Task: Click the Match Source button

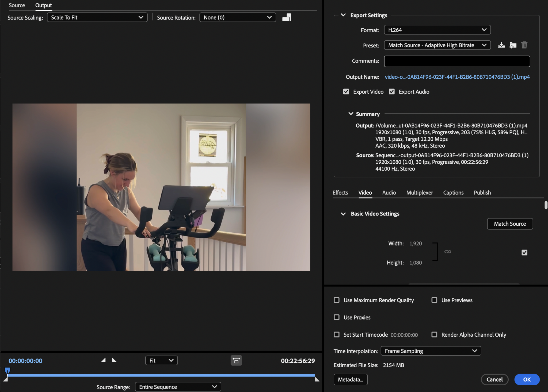Action: pos(509,224)
